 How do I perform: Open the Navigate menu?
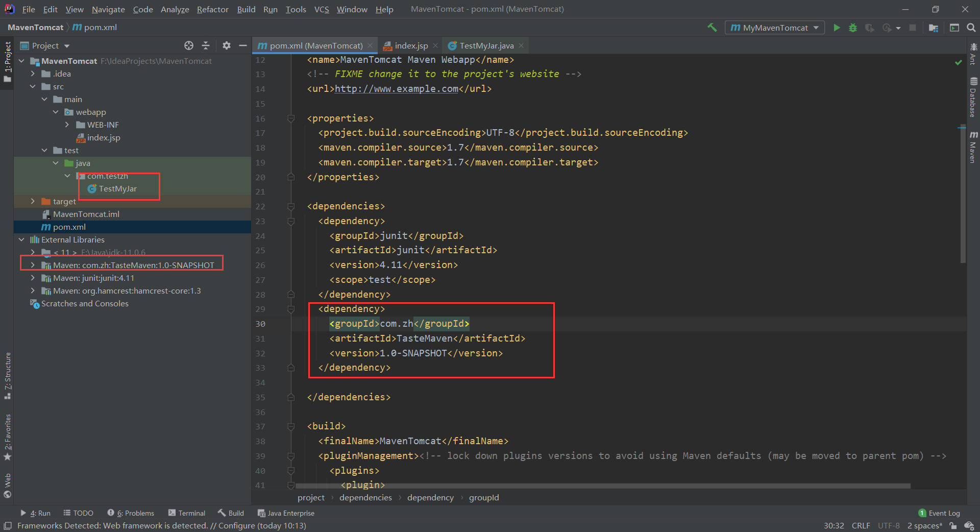pyautogui.click(x=108, y=9)
